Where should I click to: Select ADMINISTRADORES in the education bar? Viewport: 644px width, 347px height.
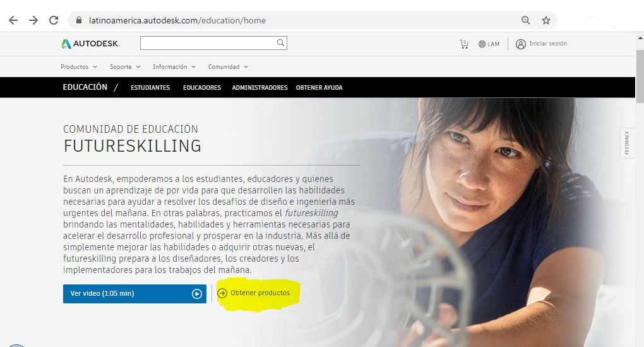pyautogui.click(x=259, y=88)
